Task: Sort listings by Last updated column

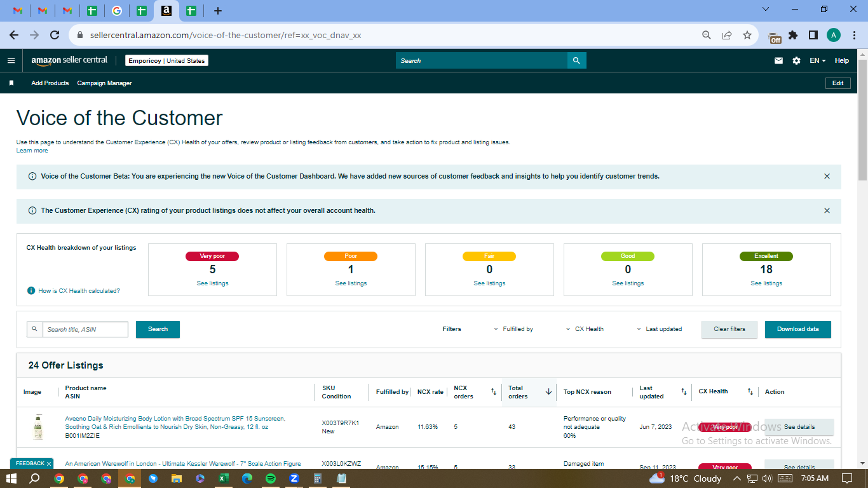Action: 684,392
